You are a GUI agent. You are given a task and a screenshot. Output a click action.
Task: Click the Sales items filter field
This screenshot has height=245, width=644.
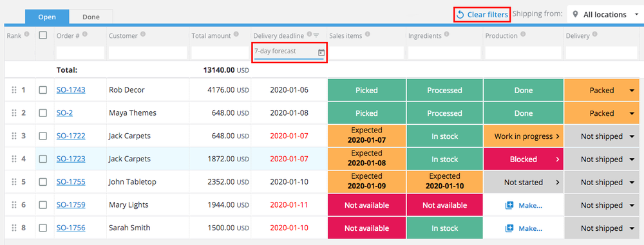tap(367, 53)
